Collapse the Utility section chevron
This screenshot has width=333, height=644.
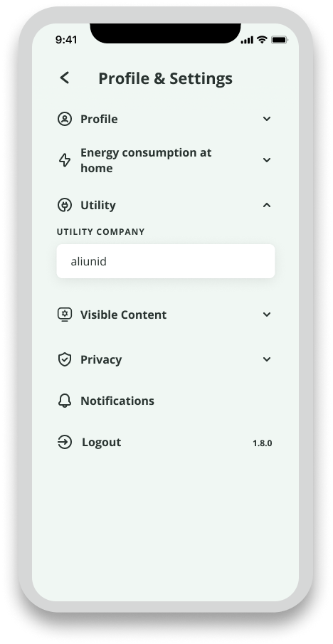(x=267, y=204)
